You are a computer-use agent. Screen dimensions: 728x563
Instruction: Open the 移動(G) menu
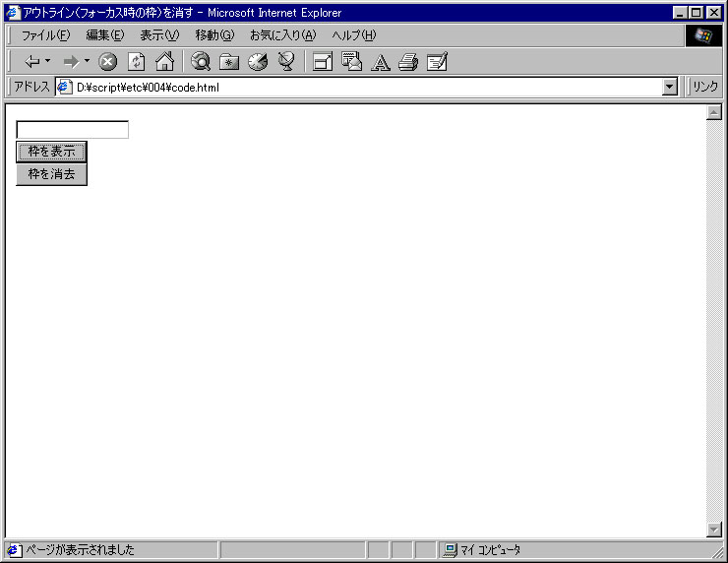[214, 35]
